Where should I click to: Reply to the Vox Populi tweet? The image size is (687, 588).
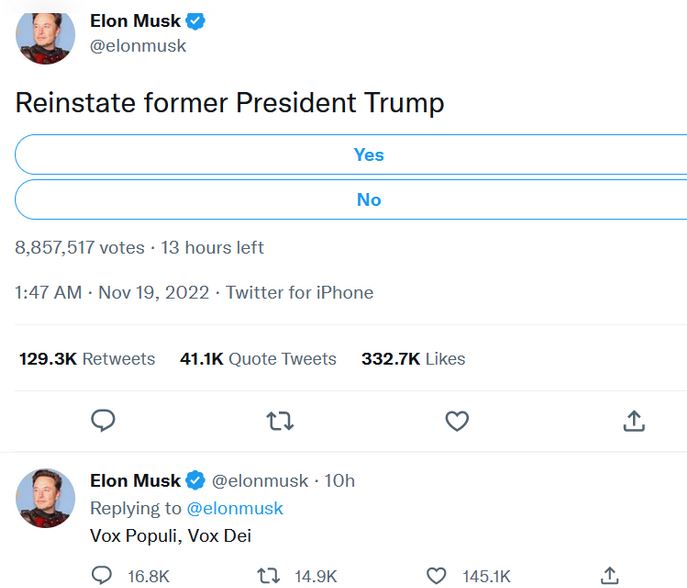coord(102,575)
